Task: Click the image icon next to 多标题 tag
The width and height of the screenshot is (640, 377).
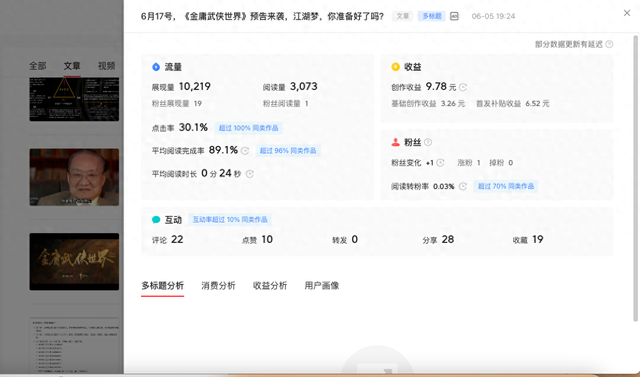Action: point(454,16)
